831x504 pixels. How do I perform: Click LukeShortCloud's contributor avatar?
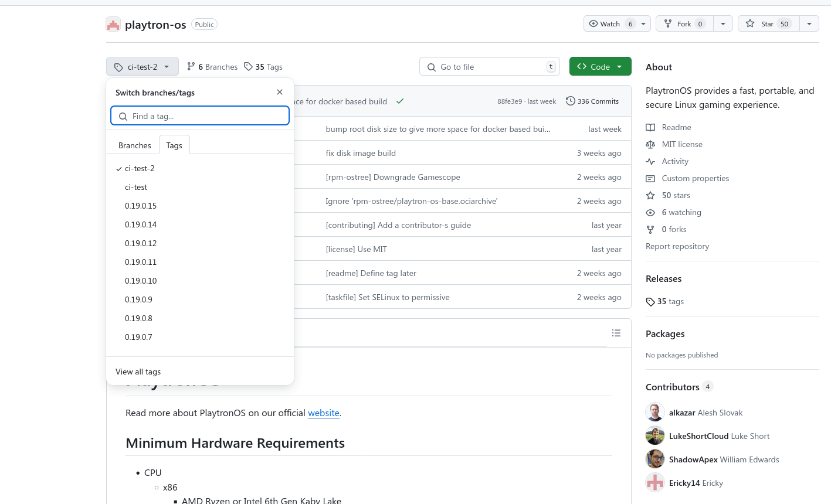655,435
